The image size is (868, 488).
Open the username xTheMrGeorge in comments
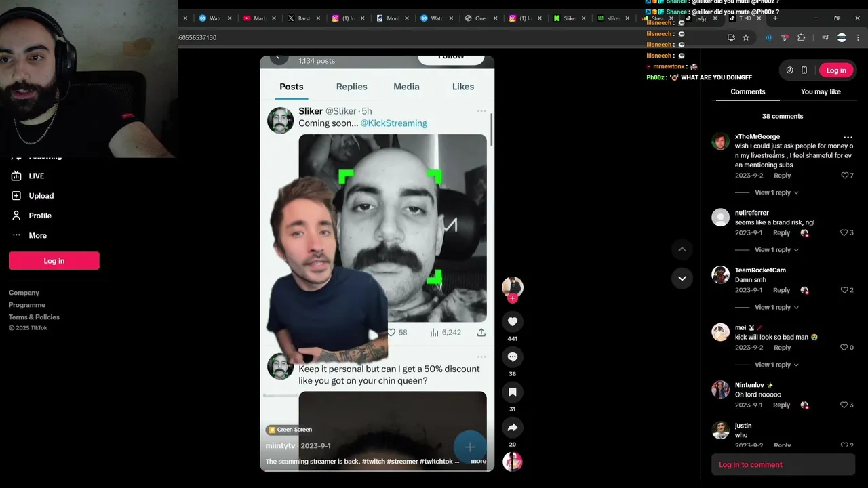[x=757, y=136]
